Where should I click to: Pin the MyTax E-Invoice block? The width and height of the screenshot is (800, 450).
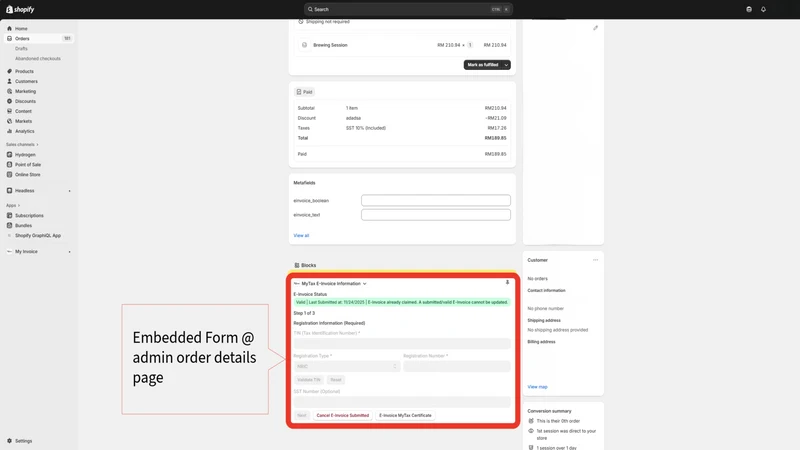(507, 282)
